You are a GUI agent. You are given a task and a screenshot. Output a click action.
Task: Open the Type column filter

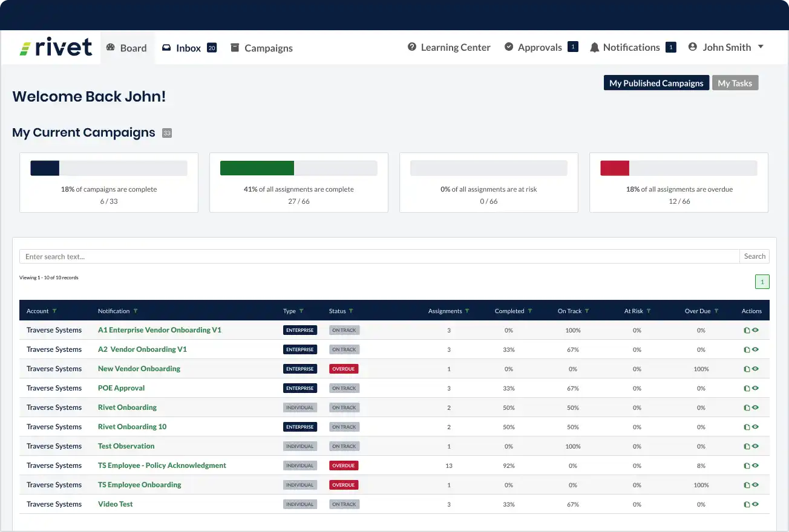tap(301, 311)
